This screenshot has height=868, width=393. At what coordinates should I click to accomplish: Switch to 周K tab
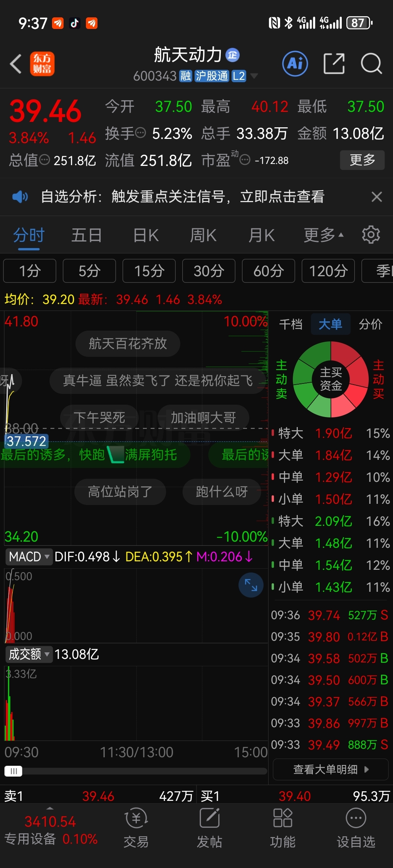203,235
